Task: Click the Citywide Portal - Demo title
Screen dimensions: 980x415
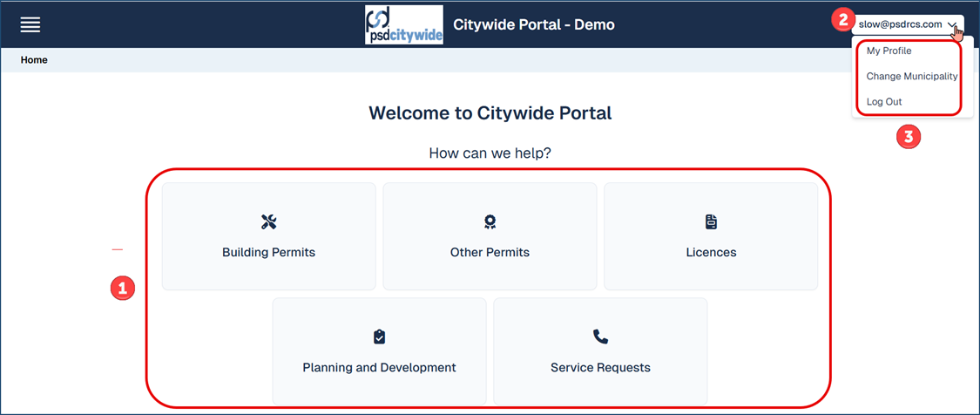Action: point(534,25)
